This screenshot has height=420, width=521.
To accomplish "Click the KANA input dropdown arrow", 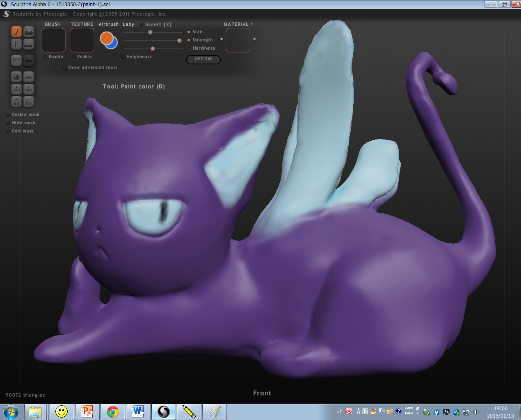I will (x=418, y=413).
